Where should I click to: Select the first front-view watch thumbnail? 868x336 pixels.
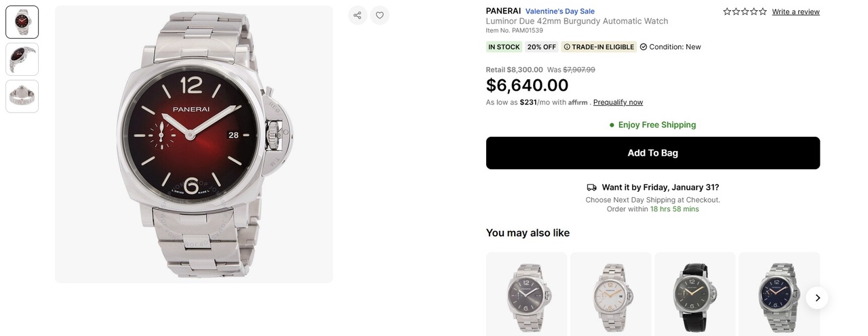point(22,22)
